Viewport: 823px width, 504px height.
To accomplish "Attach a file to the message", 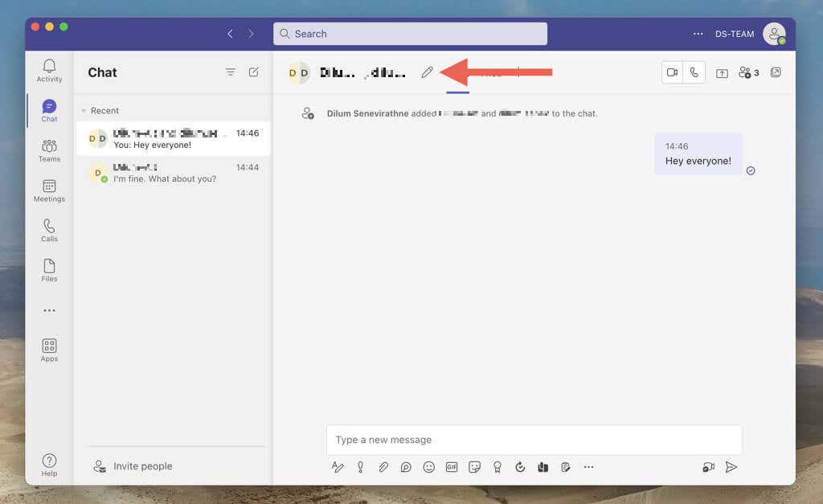I will coord(383,467).
